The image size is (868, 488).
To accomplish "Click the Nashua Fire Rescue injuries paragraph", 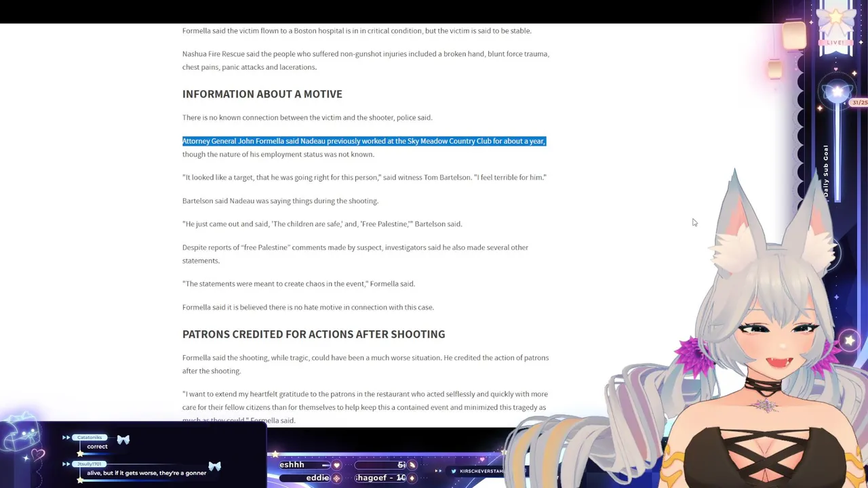I will (x=366, y=60).
